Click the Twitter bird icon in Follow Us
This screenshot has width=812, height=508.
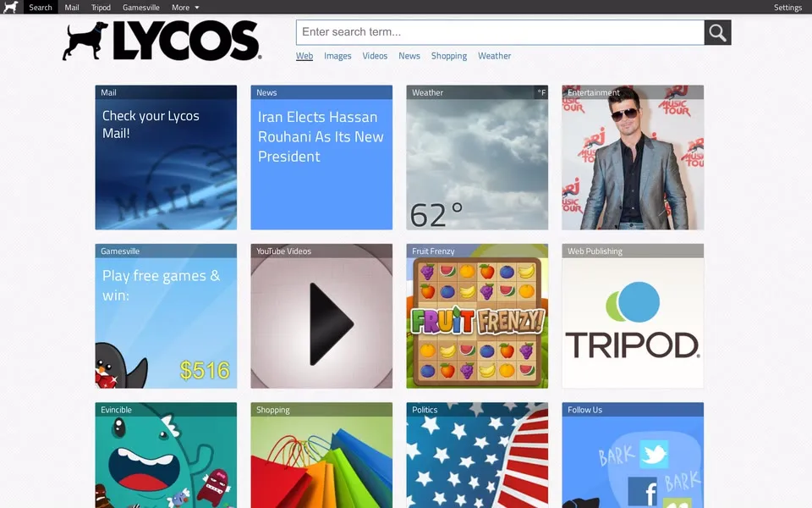654,454
